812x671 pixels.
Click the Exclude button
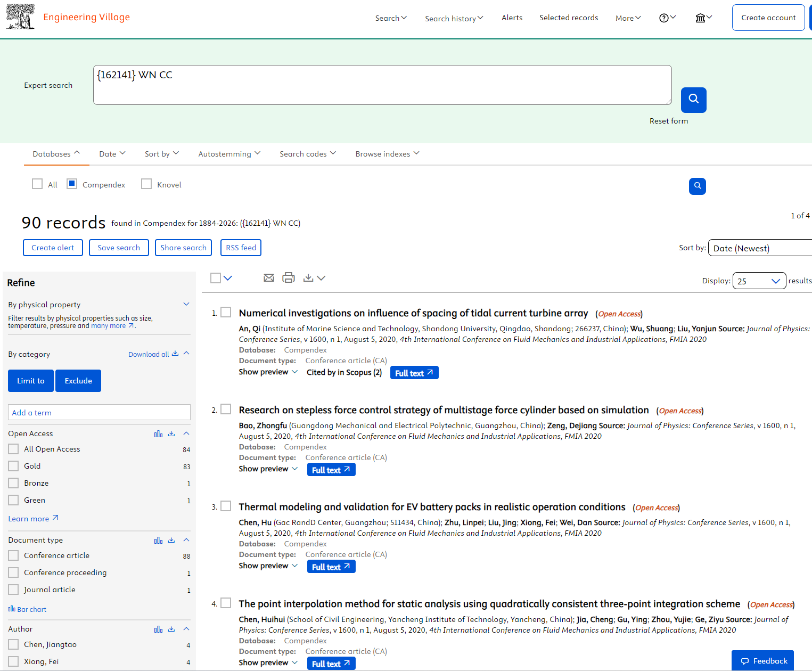pos(78,381)
